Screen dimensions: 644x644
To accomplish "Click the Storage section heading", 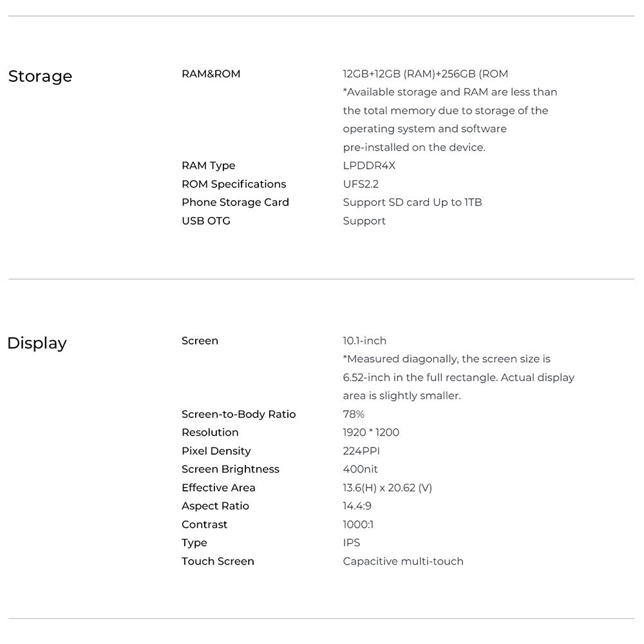I will pyautogui.click(x=40, y=77).
